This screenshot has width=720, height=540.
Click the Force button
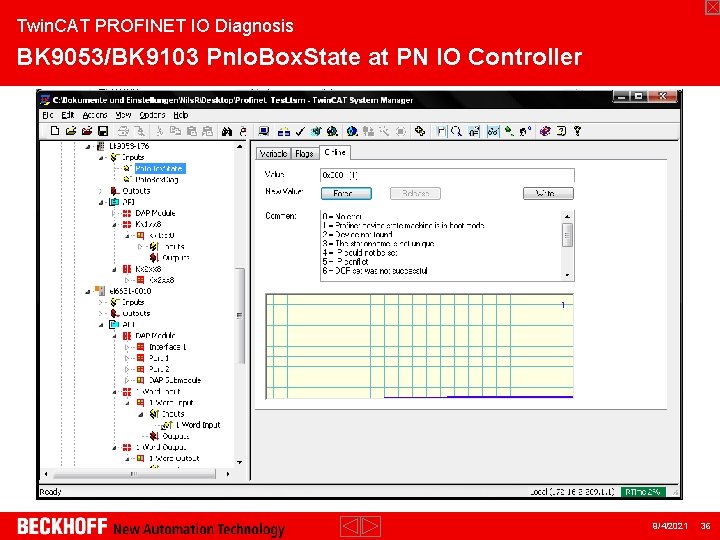pos(346,193)
